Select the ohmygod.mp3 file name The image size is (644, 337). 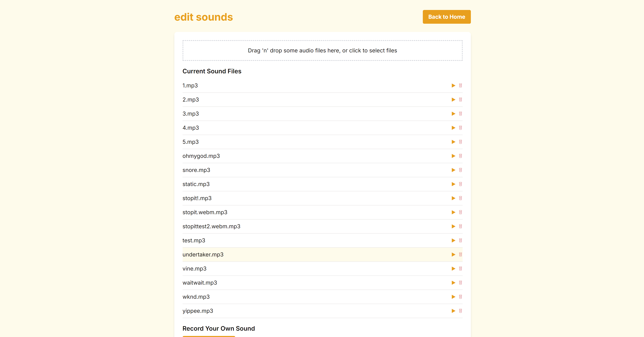[x=201, y=156]
